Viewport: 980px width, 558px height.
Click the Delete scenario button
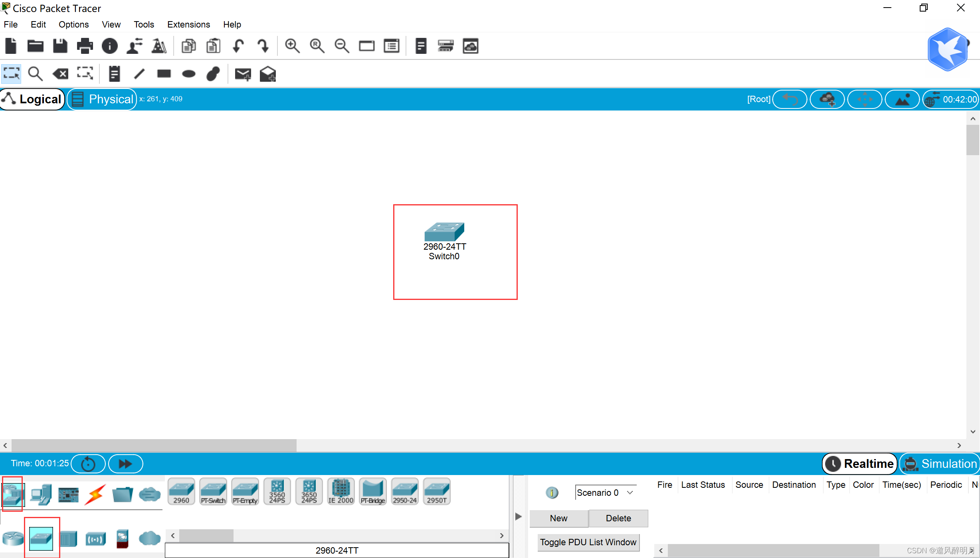(617, 518)
